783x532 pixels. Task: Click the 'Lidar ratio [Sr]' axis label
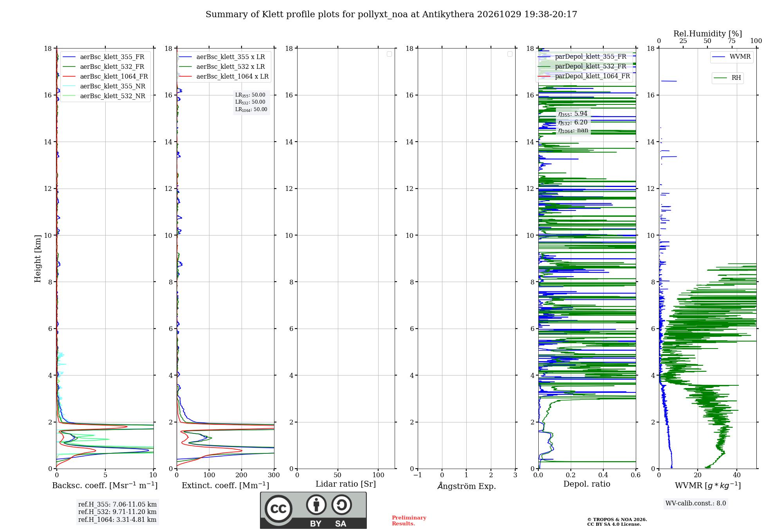coord(346,484)
